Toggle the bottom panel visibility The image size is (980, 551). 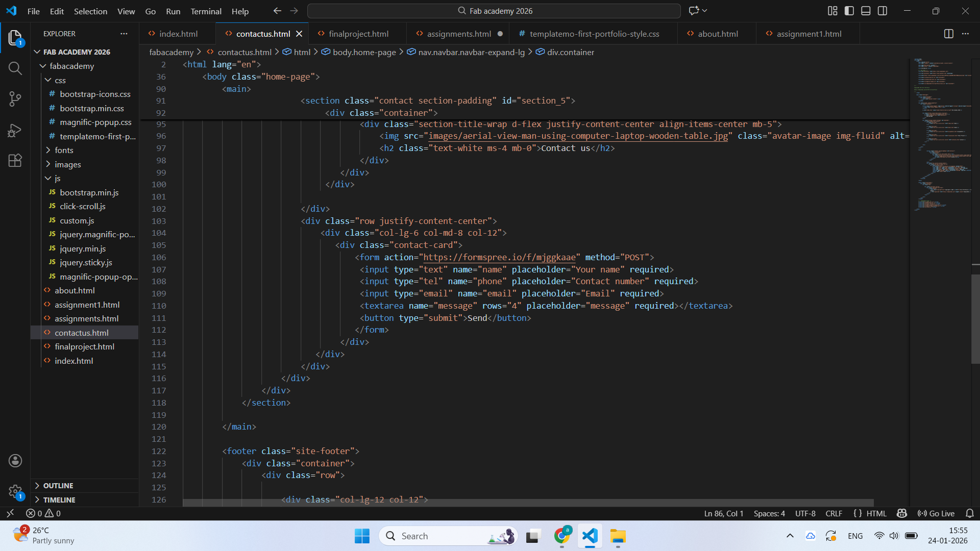pos(866,11)
